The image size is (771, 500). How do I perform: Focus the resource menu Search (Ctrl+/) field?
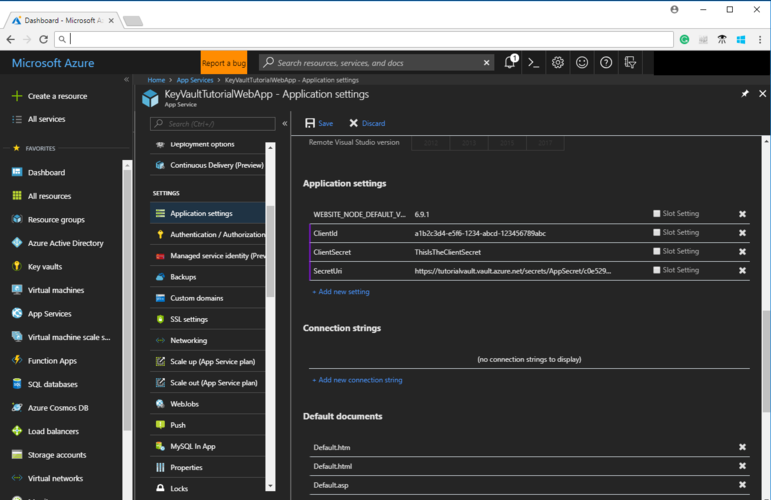(x=212, y=123)
